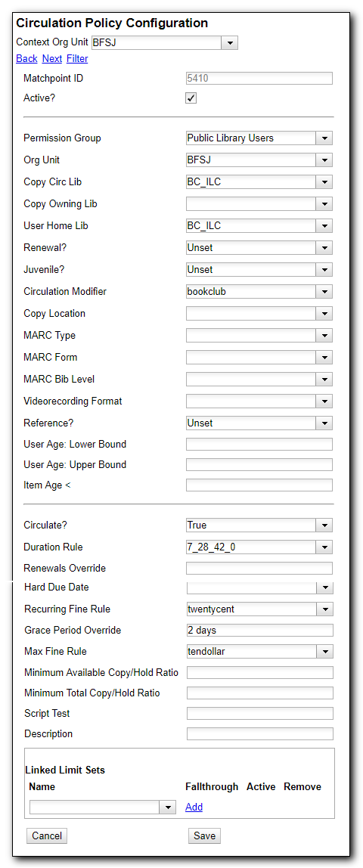Click the Save button
363x868 pixels.
tap(204, 836)
